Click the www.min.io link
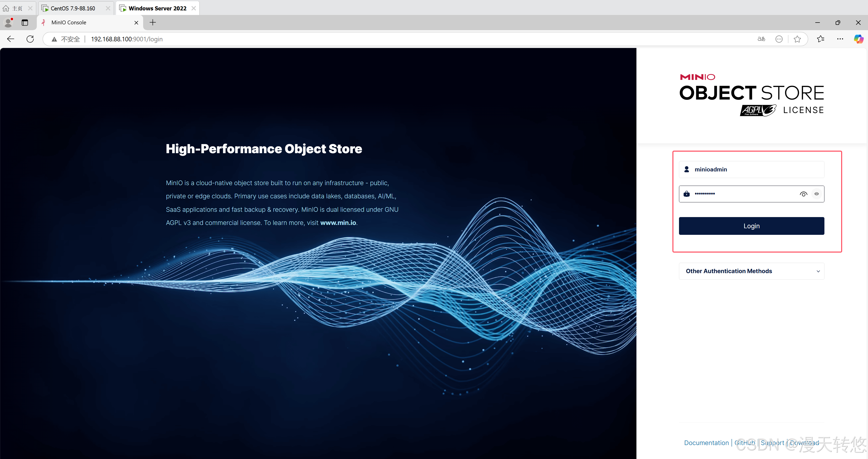 338,223
